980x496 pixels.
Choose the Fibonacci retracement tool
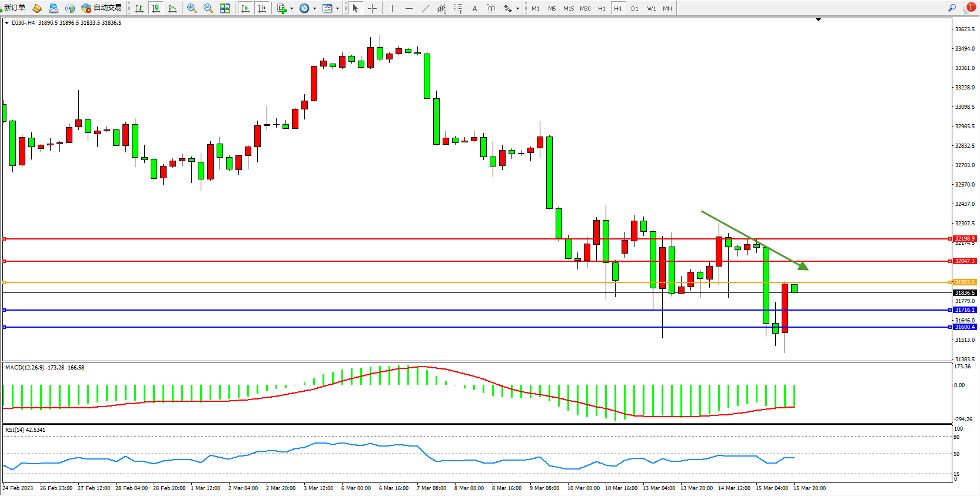click(x=459, y=8)
